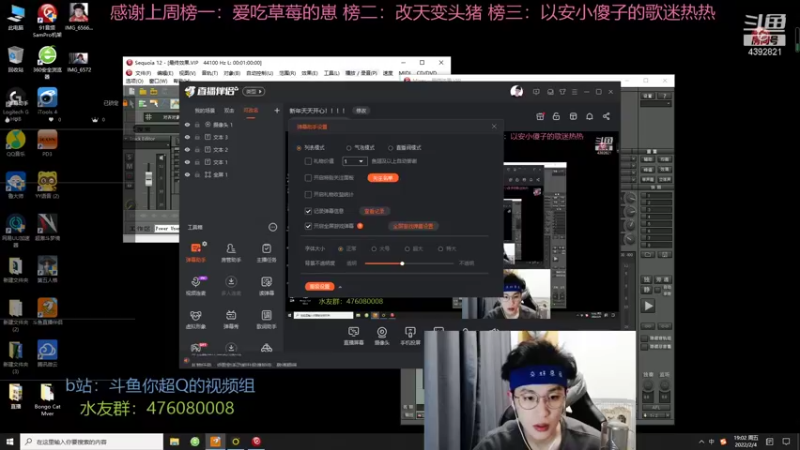Click the Sequoia mixer fader handle
This screenshot has width=800, height=450.
click(x=148, y=178)
